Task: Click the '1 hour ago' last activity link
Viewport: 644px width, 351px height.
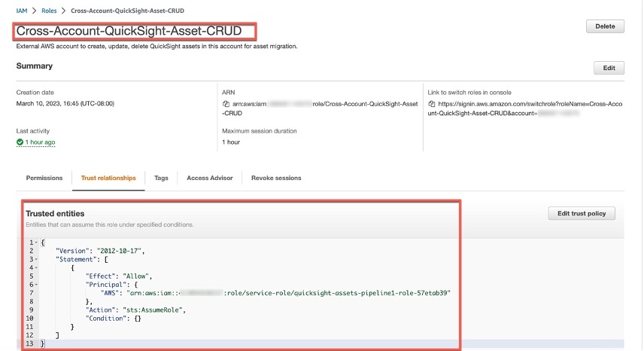Action: coord(41,142)
